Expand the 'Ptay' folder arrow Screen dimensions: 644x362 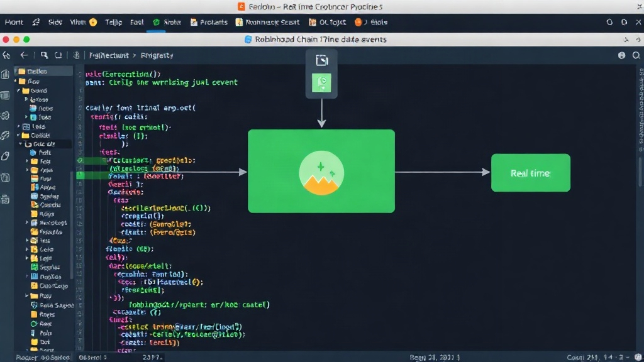tap(27, 296)
